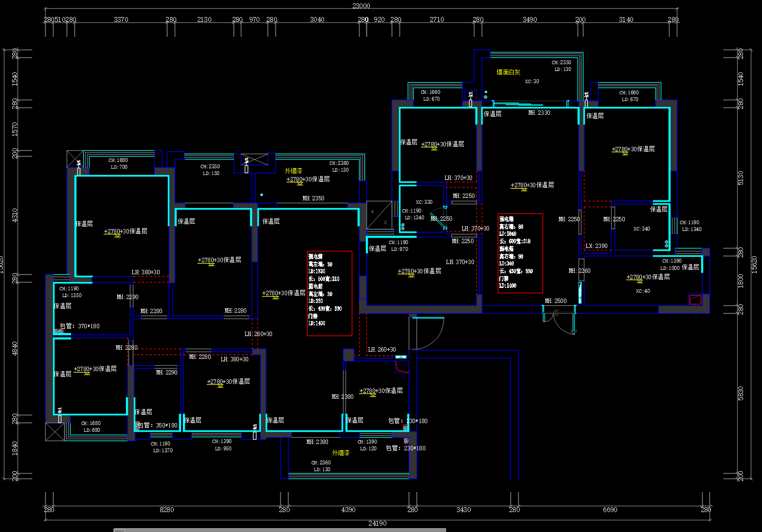Select the XC:330 label

coord(424,202)
